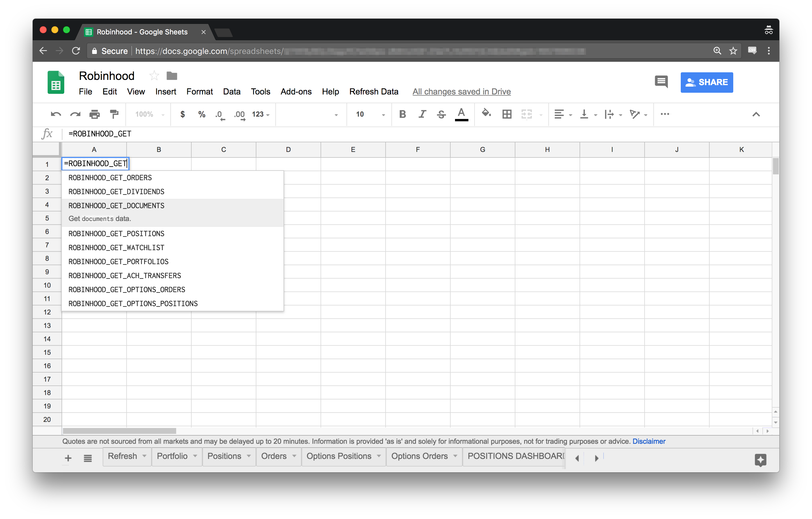Click the Explore icon at bottom right
Screen dimensions: 812x519
pos(760,460)
